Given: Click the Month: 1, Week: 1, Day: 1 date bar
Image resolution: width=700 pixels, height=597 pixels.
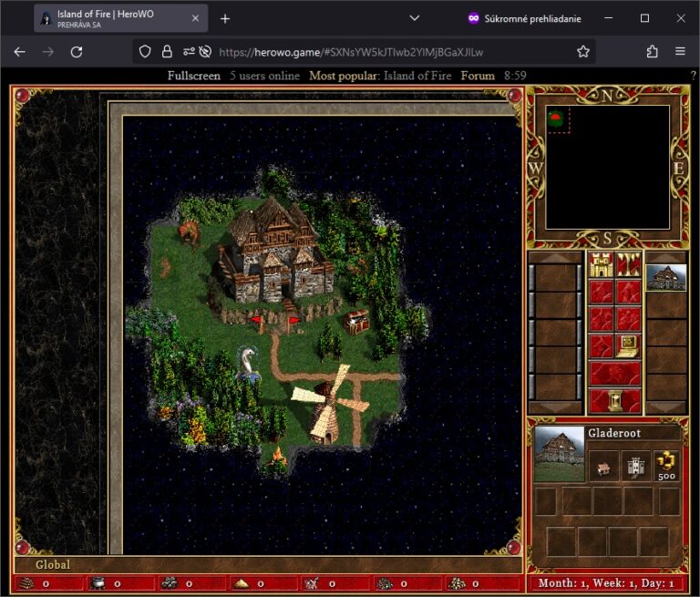Looking at the screenshot, I should tap(606, 583).
